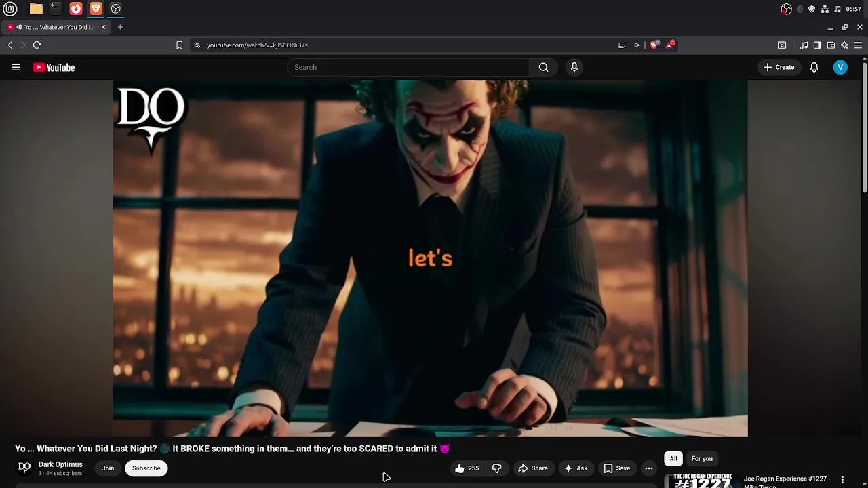The height and width of the screenshot is (488, 868).
Task: Start voice search with microphone icon
Action: [574, 67]
